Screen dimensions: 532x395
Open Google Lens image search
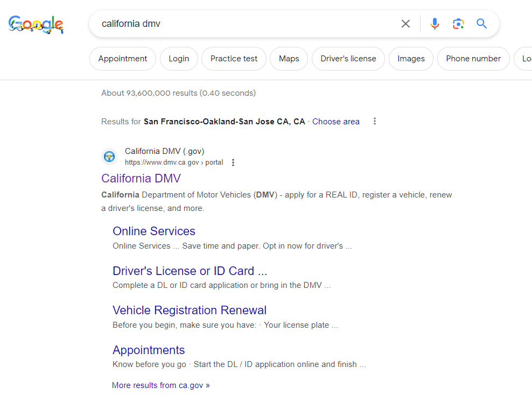click(458, 24)
